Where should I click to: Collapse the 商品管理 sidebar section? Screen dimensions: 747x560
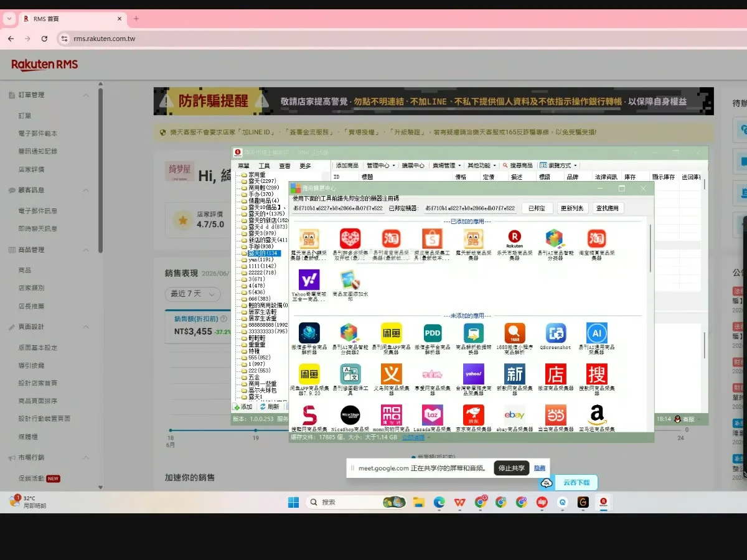point(86,250)
